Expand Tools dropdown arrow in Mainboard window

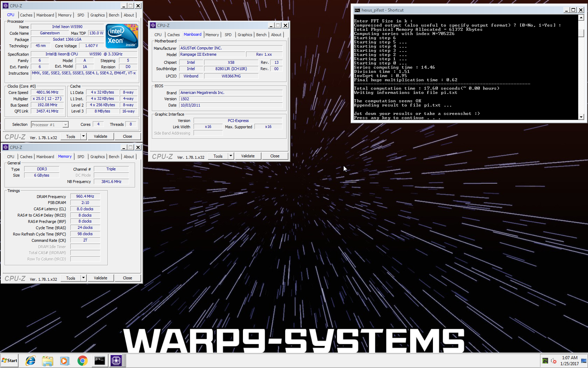(x=231, y=156)
